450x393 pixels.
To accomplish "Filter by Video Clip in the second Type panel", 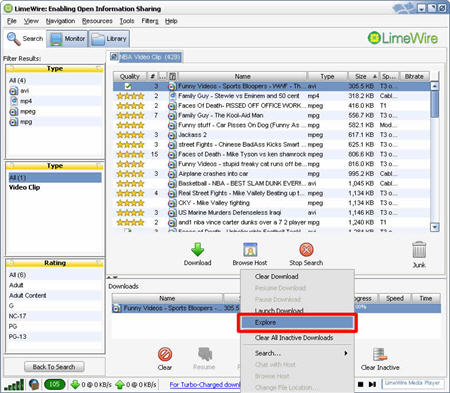I will 24,187.
